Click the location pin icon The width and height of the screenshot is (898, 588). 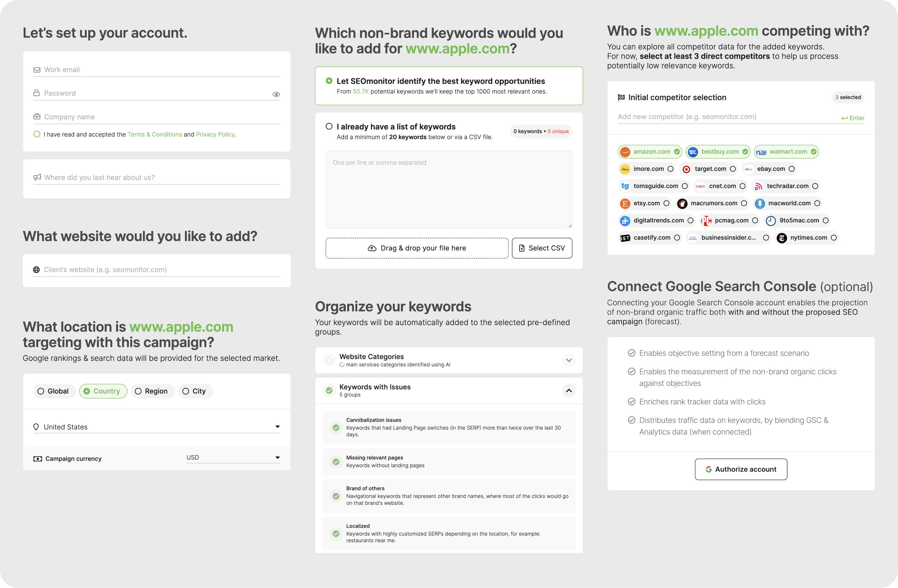36,427
